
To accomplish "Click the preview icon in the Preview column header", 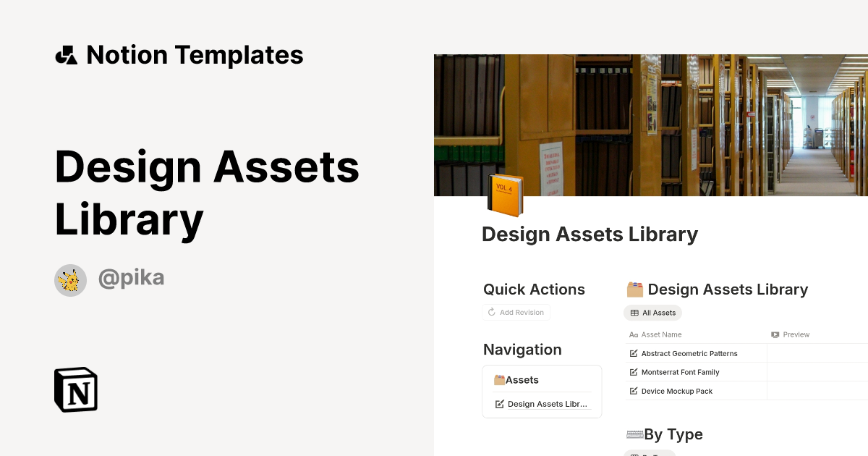I will pos(777,334).
